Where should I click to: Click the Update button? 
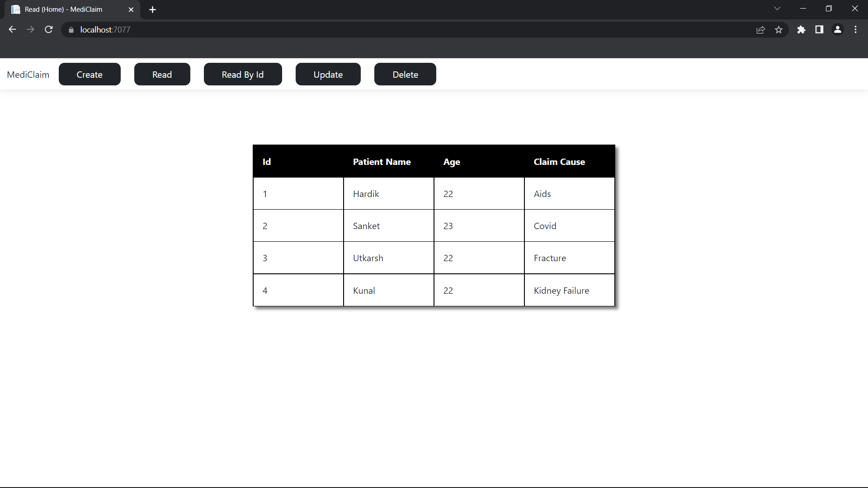pos(328,74)
